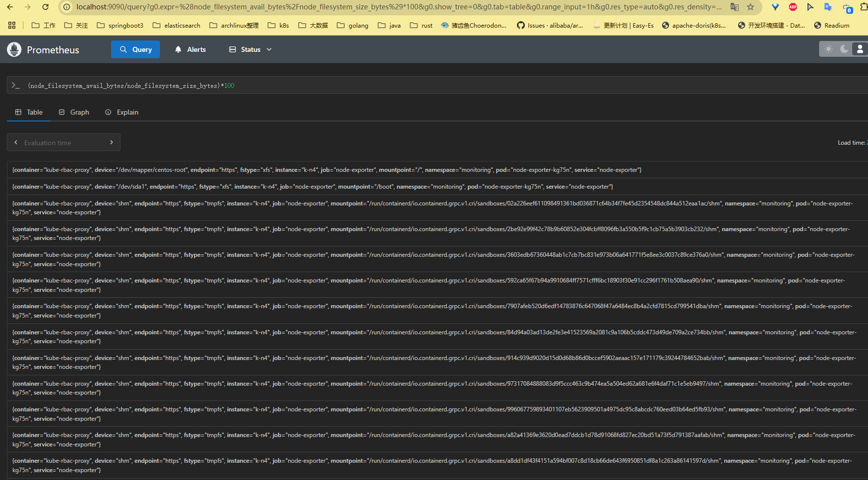Open the 猪齿鱼Choerodon bookmark
Image resolution: width=868 pixels, height=480 pixels.
474,25
